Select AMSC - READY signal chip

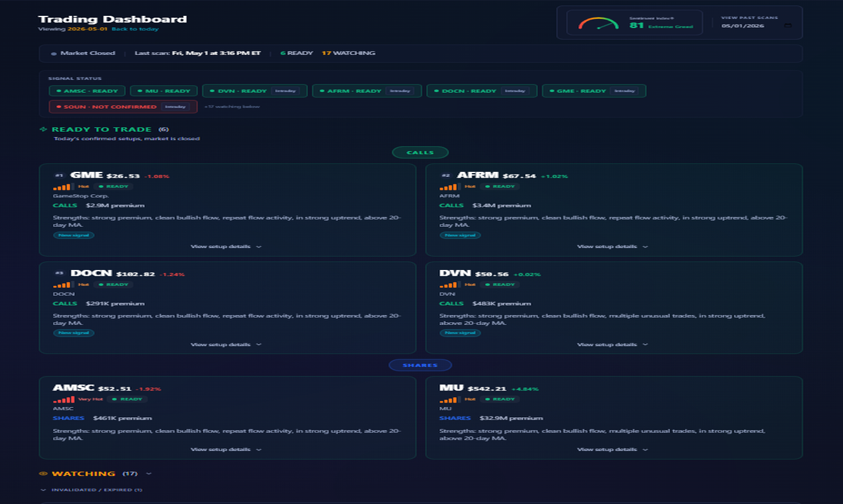point(87,91)
